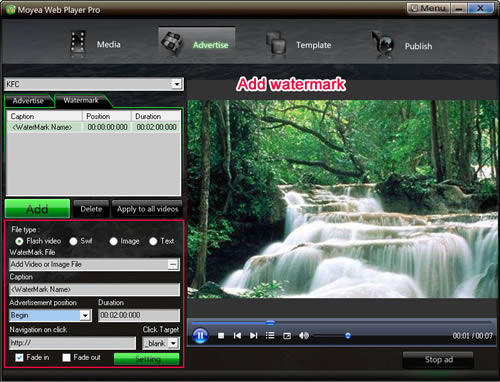Image resolution: width=500 pixels, height=382 pixels.
Task: Click the Template icon
Action: click(x=277, y=43)
